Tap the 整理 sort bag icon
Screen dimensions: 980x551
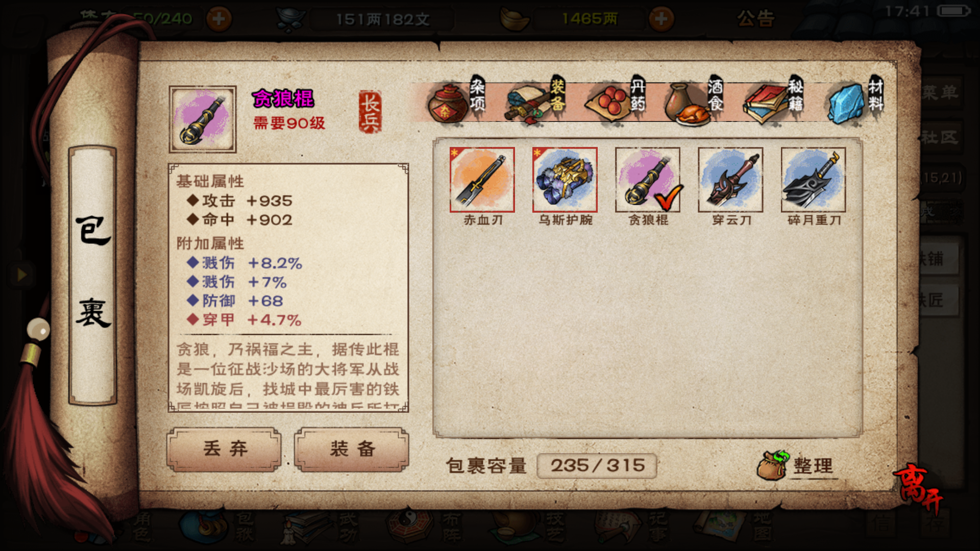pyautogui.click(x=796, y=465)
